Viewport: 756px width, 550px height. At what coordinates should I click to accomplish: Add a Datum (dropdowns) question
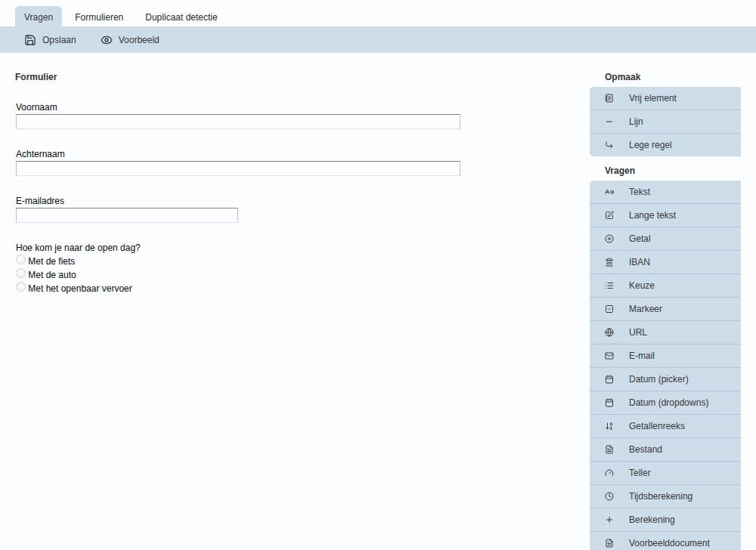pyautogui.click(x=665, y=403)
